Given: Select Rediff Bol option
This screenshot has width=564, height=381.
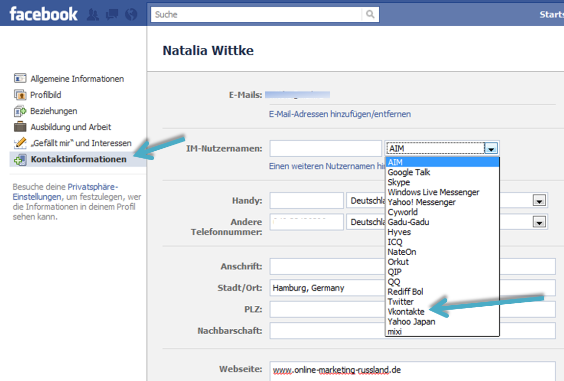Looking at the screenshot, I should (x=442, y=292).
